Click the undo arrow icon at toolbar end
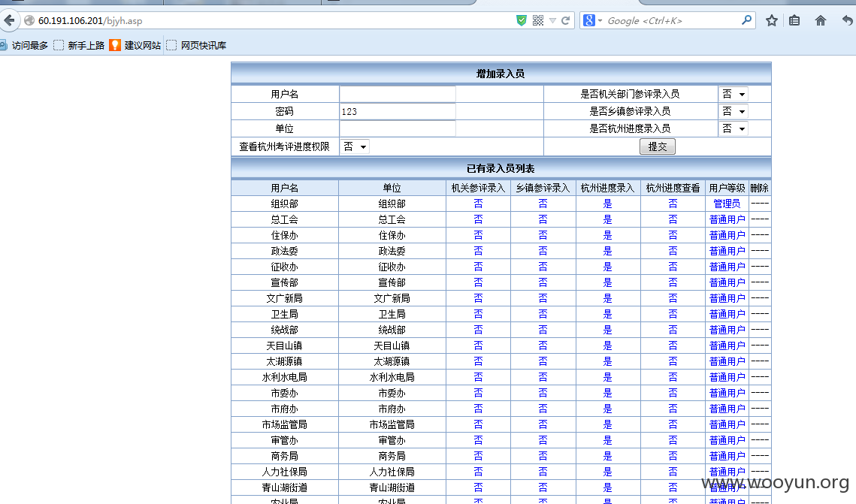This screenshot has width=856, height=504. pos(847,21)
